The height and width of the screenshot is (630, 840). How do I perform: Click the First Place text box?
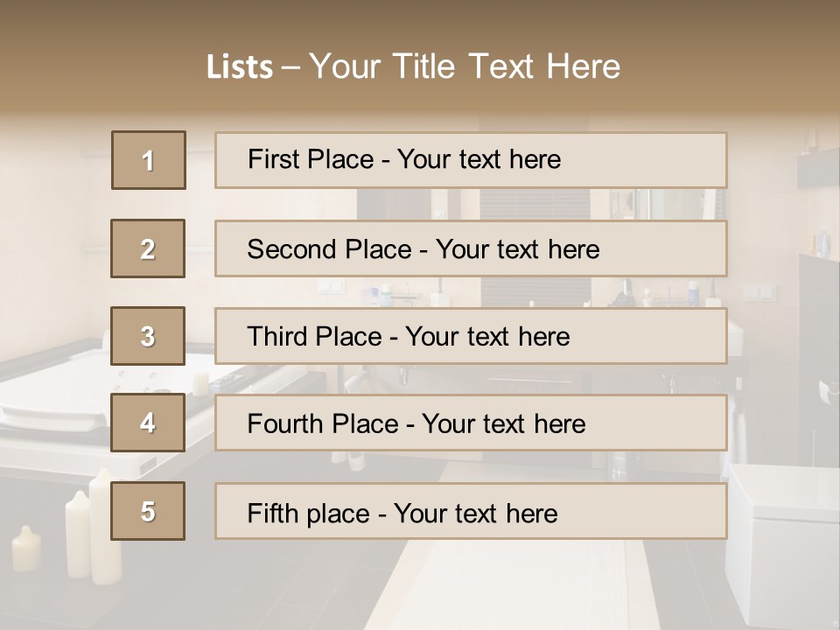(x=471, y=160)
